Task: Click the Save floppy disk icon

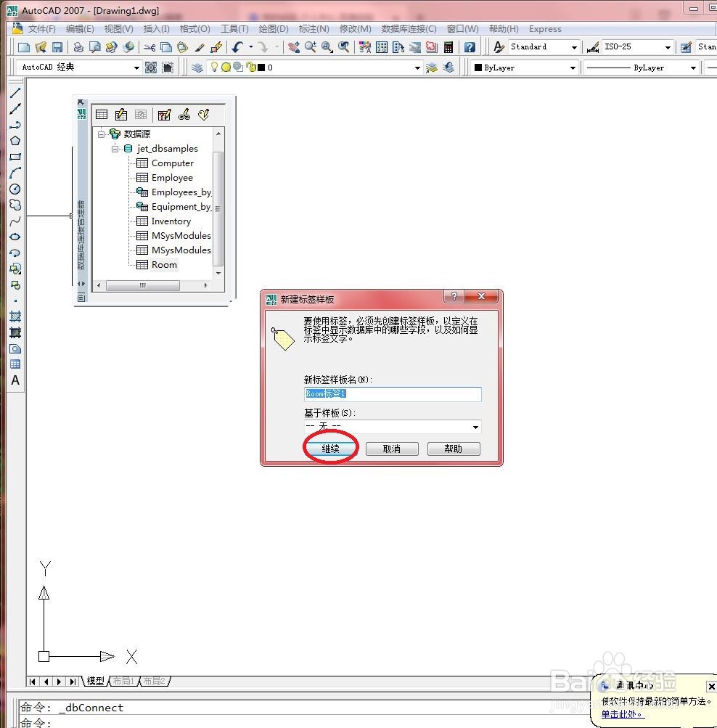Action: pos(57,47)
